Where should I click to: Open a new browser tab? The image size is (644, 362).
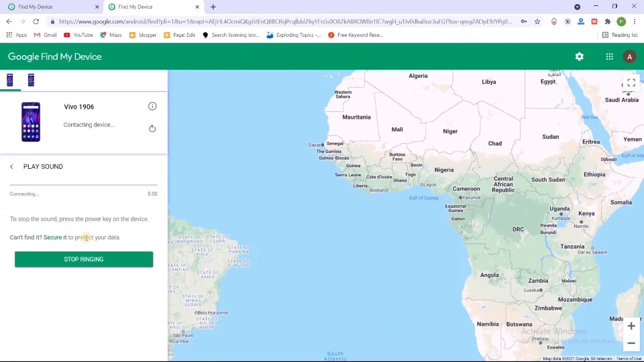click(213, 7)
